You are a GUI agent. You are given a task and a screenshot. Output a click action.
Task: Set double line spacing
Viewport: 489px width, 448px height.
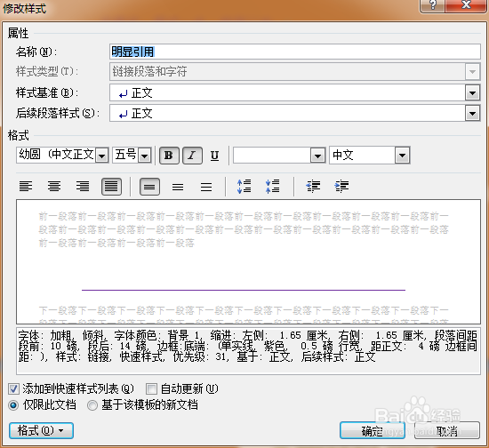(x=206, y=187)
